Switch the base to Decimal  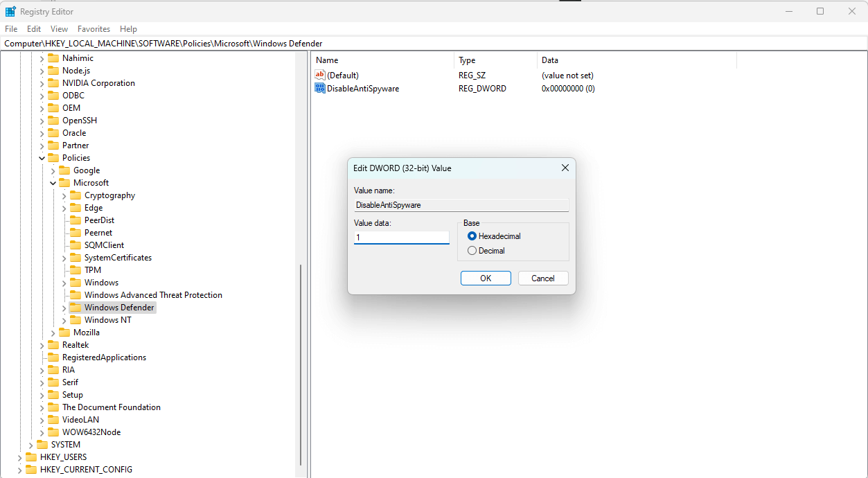pyautogui.click(x=472, y=251)
